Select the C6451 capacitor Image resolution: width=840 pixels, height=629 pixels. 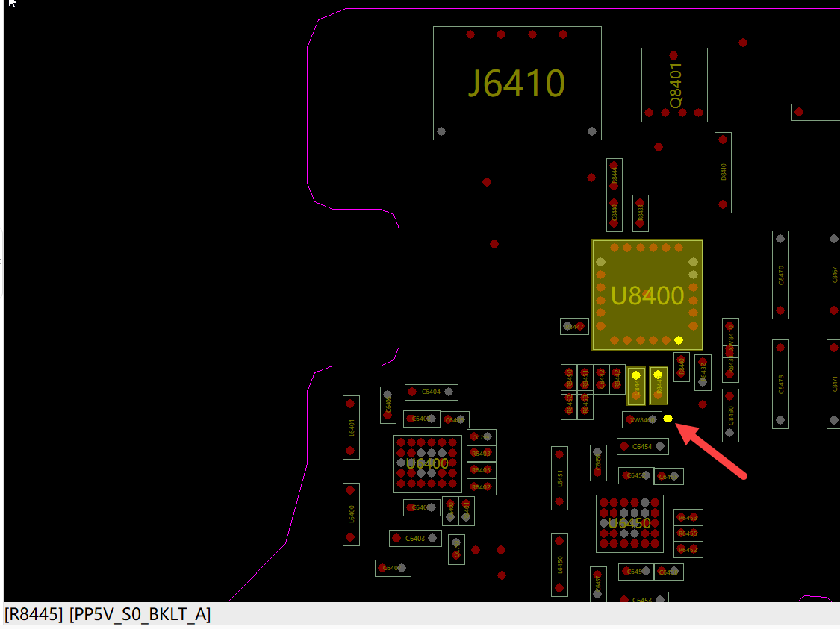(636, 572)
